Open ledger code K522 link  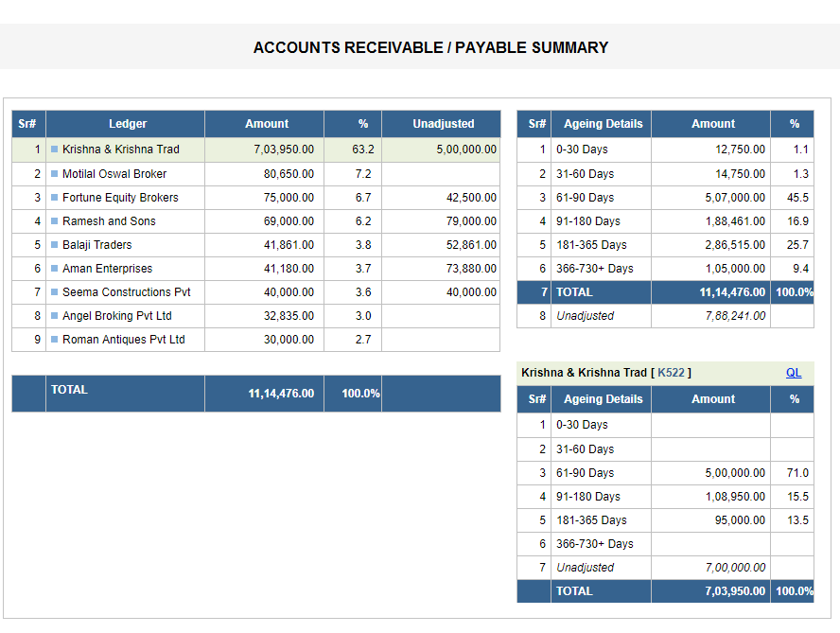671,373
